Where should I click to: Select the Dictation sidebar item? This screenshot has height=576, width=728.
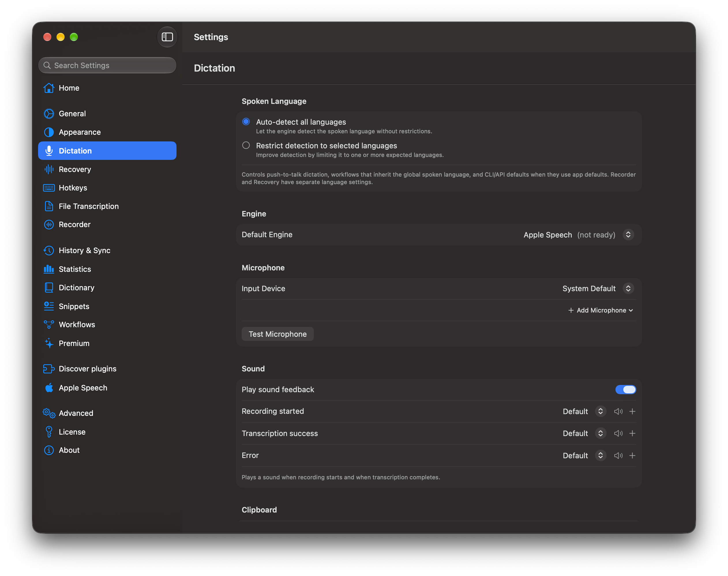tap(107, 151)
